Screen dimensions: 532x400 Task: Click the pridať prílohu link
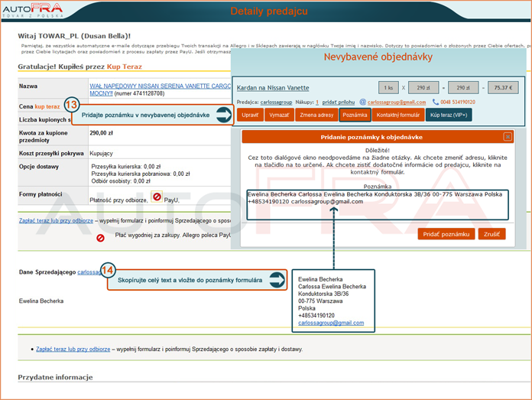[339, 102]
